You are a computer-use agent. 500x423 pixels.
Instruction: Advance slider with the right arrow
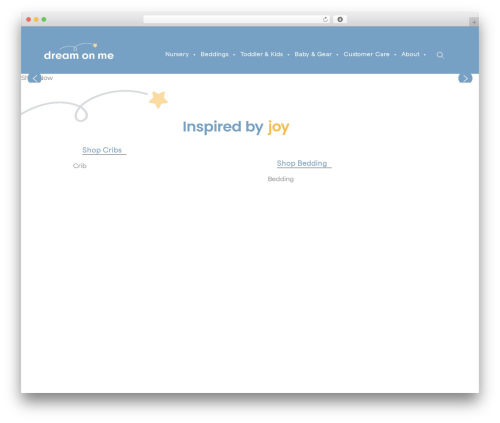[465, 78]
